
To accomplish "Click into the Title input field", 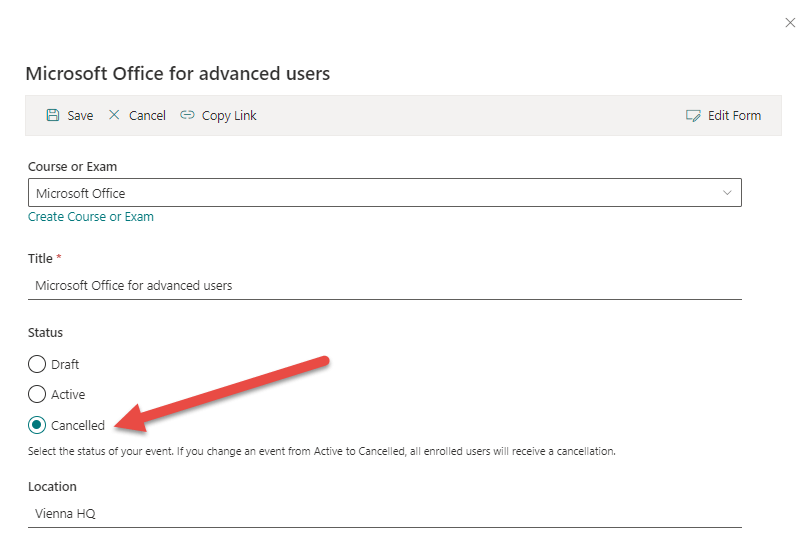I will (385, 286).
